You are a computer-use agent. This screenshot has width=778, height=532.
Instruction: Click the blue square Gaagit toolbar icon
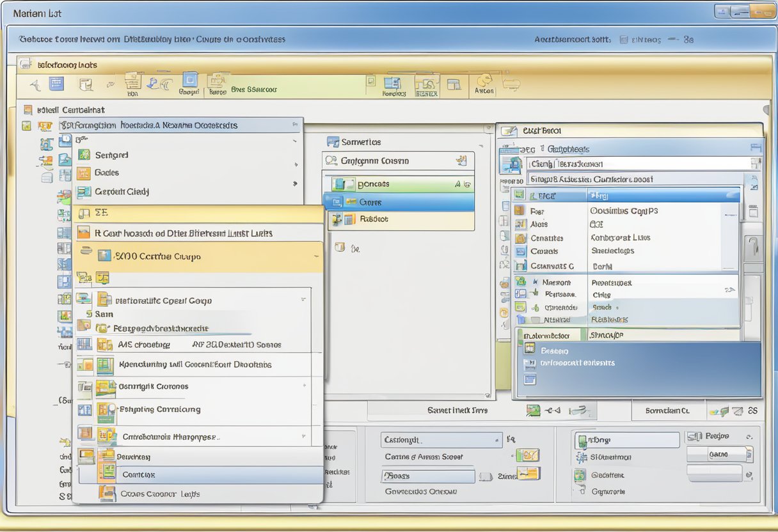click(190, 80)
